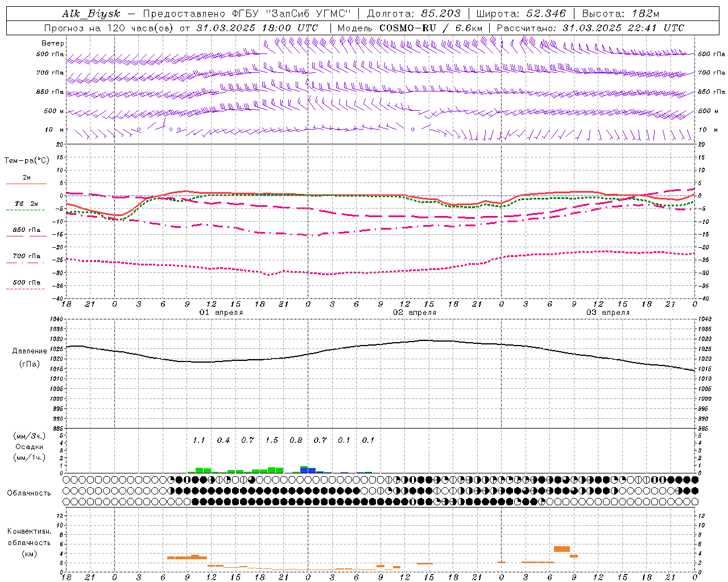Select the Тем-ра(°C) temperature panel label

pos(27,160)
